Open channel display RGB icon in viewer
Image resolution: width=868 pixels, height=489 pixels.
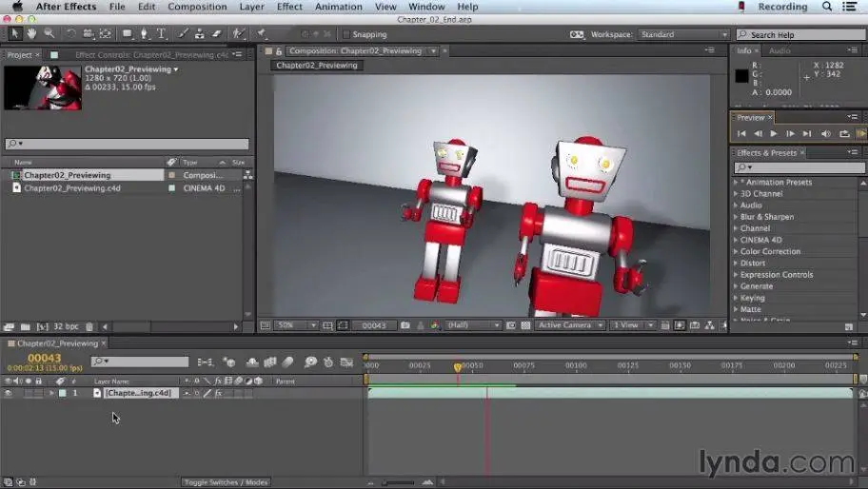click(435, 325)
